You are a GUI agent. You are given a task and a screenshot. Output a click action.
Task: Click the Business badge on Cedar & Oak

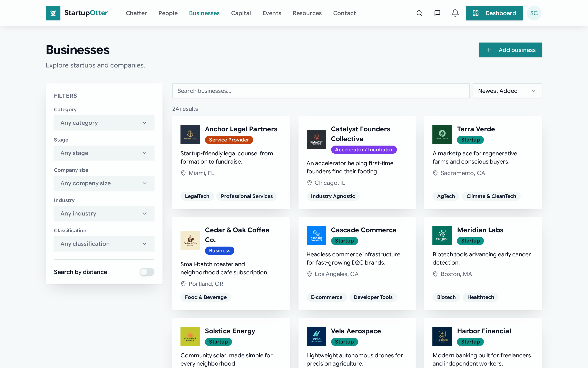coord(219,251)
